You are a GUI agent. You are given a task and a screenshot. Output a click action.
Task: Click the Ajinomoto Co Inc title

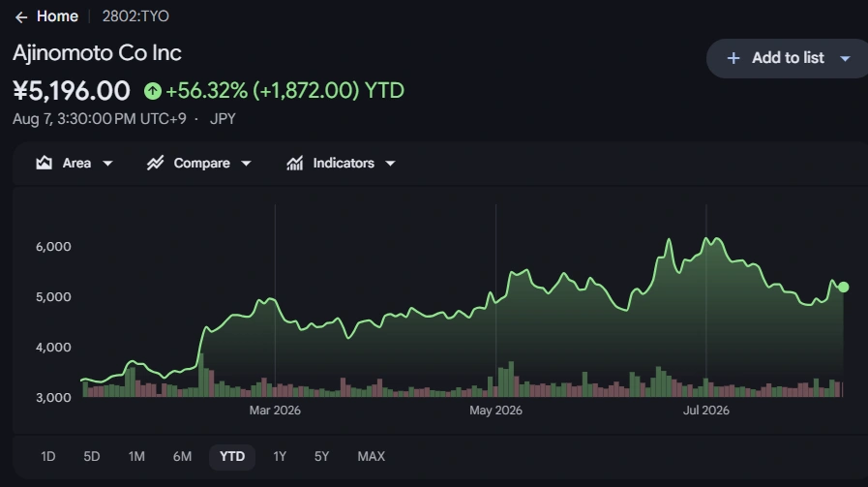coord(97,53)
